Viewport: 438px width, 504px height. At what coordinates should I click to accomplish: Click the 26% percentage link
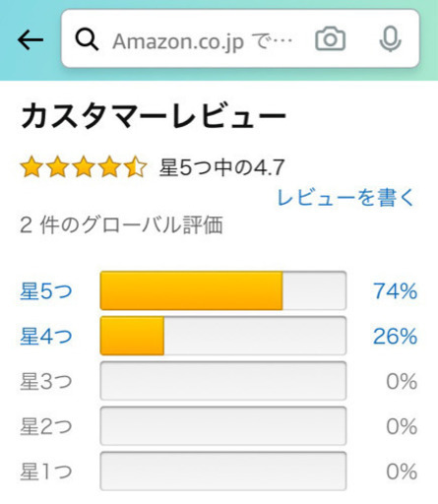(395, 336)
